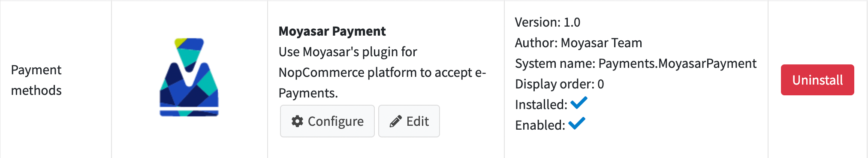
Task: Click the gear icon inside Configure
Action: [x=297, y=121]
